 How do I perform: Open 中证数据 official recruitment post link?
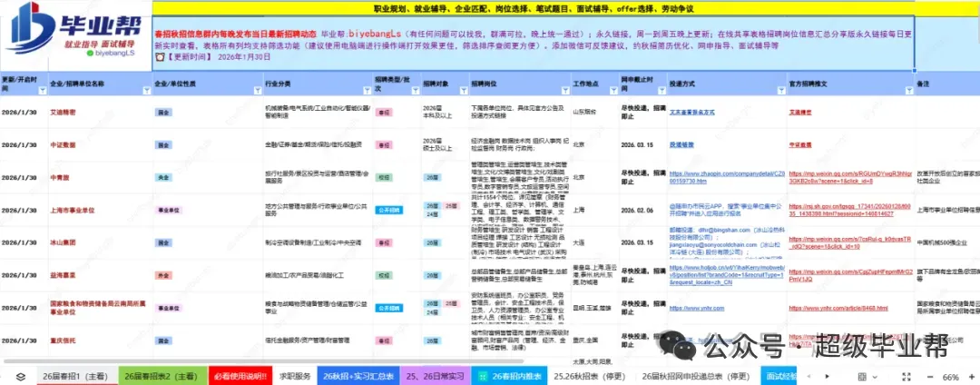point(800,144)
